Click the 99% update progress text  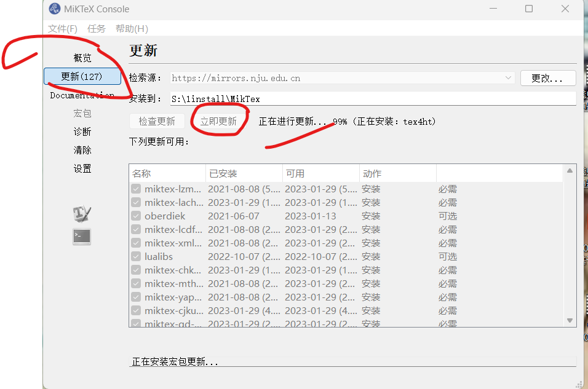tap(340, 122)
